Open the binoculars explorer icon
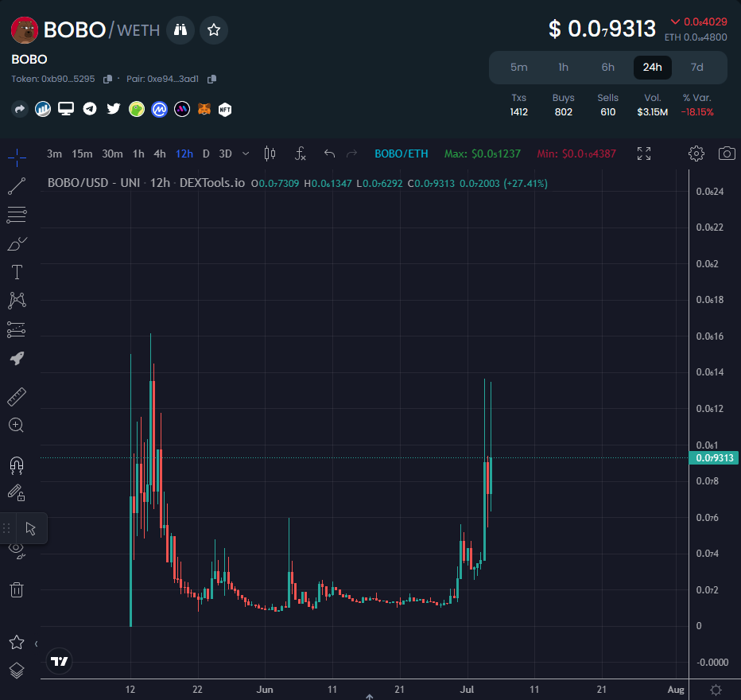 point(180,30)
